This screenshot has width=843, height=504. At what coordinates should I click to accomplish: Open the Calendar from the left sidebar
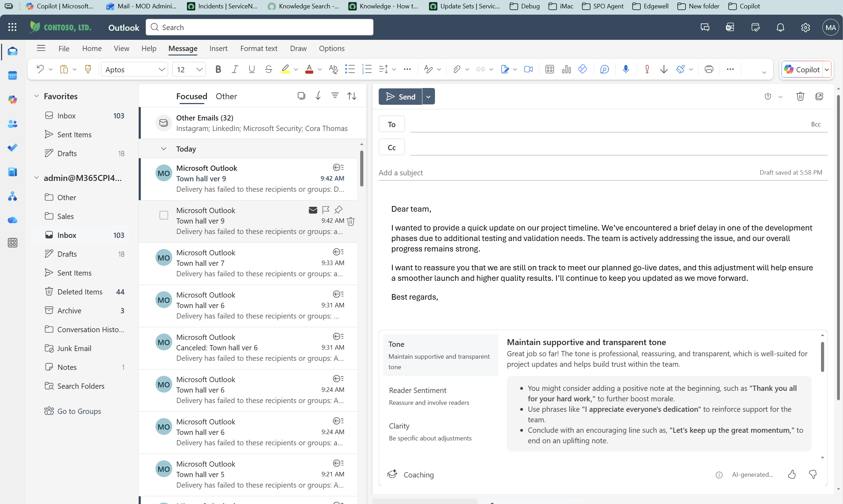coord(13,75)
